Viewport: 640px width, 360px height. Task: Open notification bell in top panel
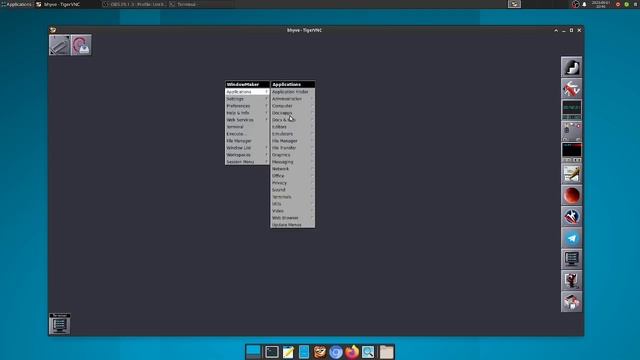point(584,4)
